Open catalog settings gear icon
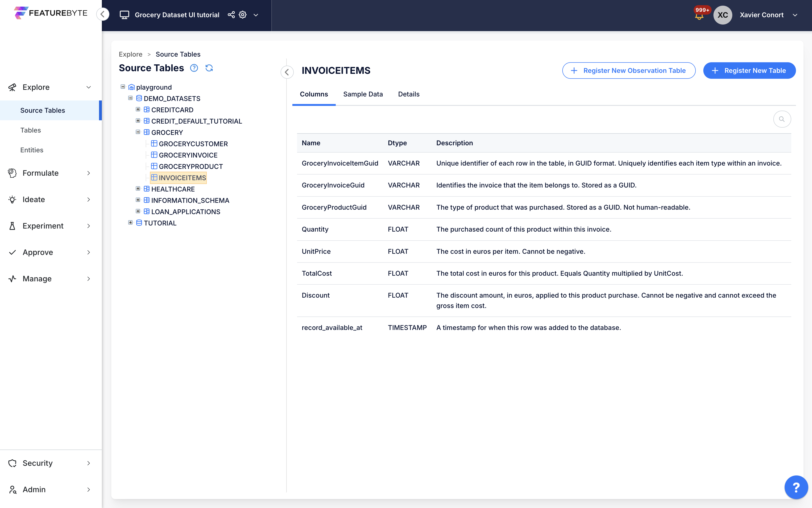Image resolution: width=812 pixels, height=508 pixels. pos(242,15)
